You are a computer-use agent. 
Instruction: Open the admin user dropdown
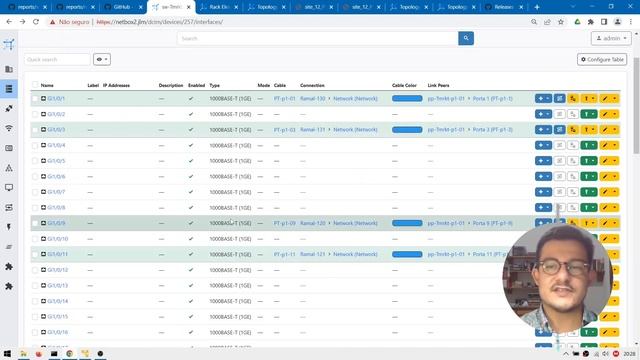pos(611,38)
